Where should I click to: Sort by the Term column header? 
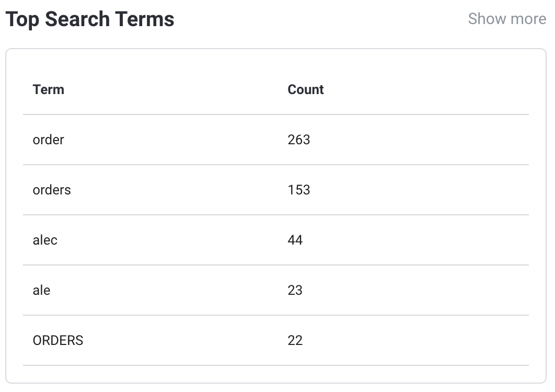[x=49, y=89]
